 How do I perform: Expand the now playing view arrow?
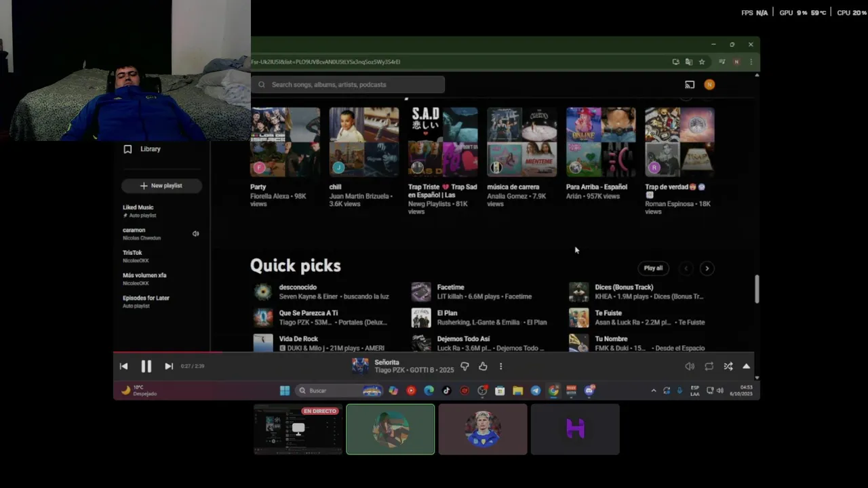click(x=746, y=366)
